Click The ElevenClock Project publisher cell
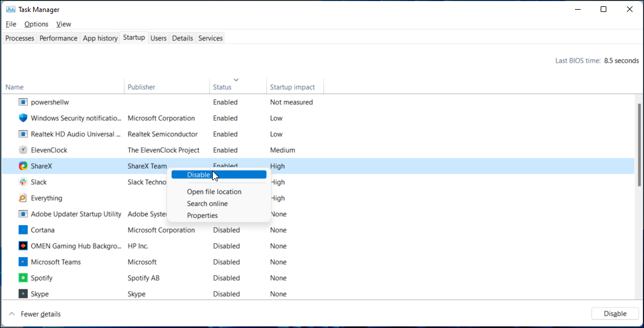The height and width of the screenshot is (328, 644). 164,150
